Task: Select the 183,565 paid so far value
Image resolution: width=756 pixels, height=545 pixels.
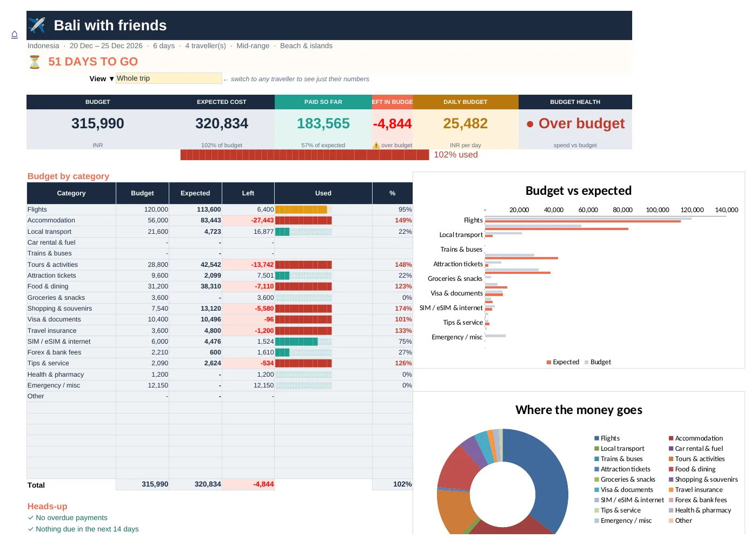Action: pyautogui.click(x=323, y=124)
